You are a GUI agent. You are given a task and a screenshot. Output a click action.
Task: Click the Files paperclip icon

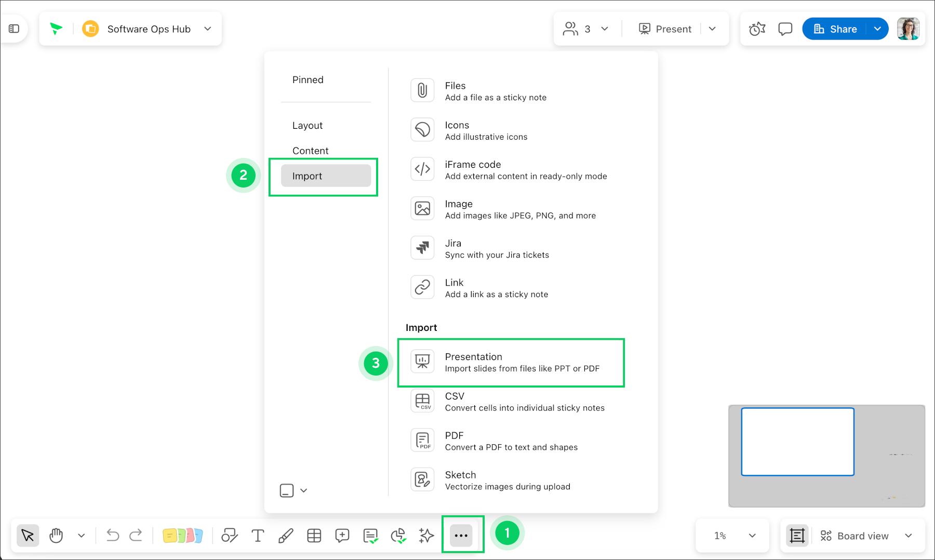click(422, 90)
